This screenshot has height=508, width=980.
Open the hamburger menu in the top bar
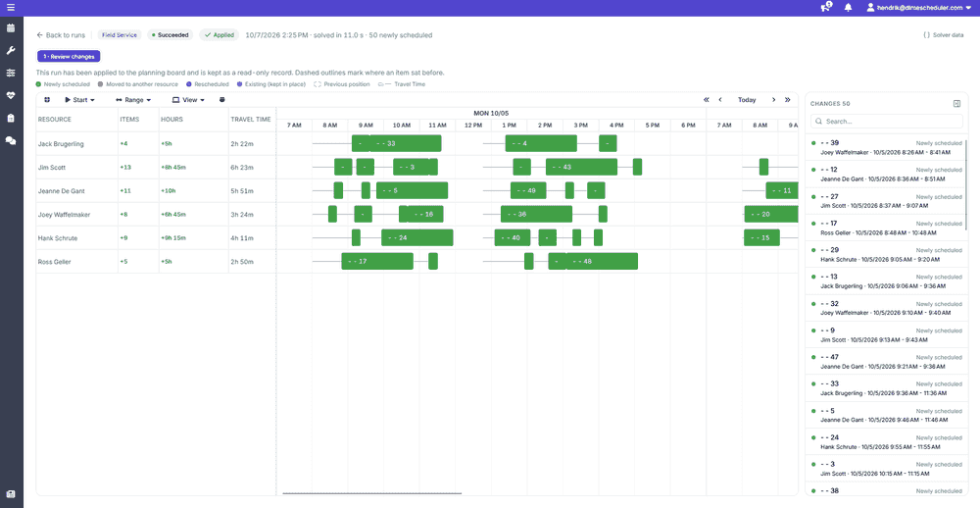coord(11,8)
